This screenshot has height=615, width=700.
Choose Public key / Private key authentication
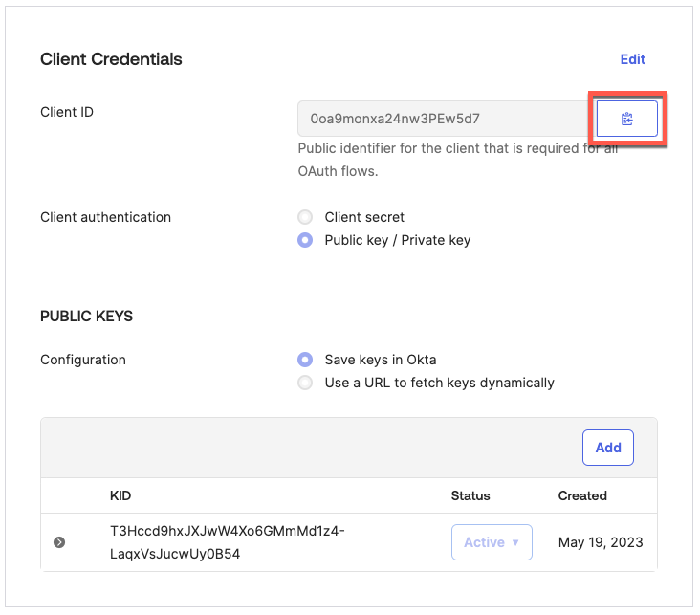(305, 240)
